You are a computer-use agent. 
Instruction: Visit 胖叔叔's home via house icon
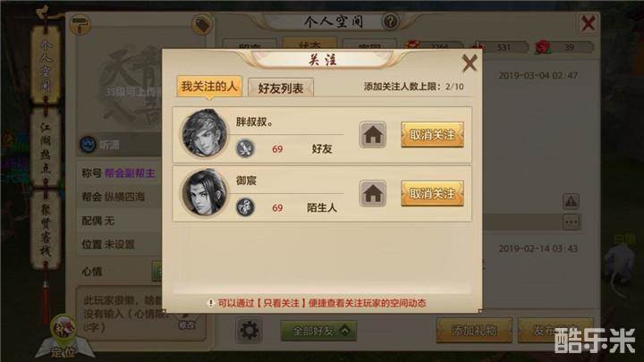coord(373,135)
